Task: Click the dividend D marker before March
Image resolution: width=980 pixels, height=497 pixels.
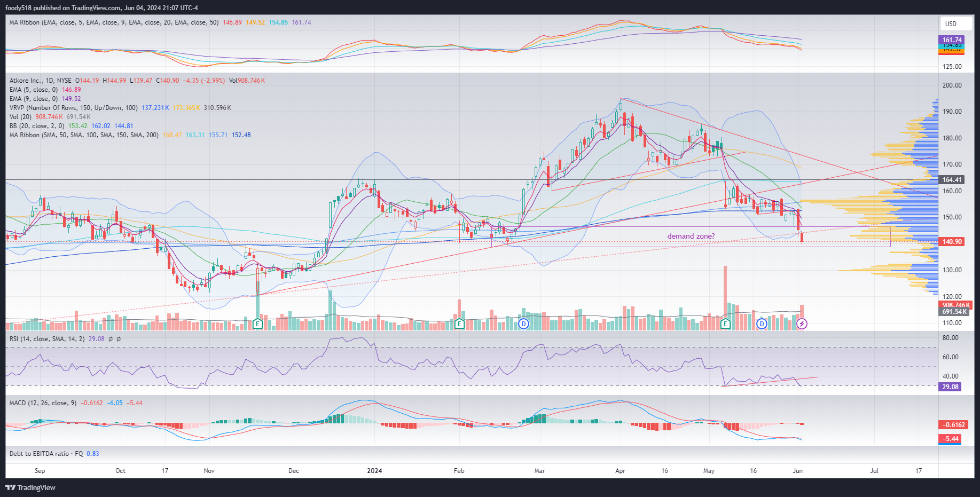Action: pyautogui.click(x=523, y=324)
